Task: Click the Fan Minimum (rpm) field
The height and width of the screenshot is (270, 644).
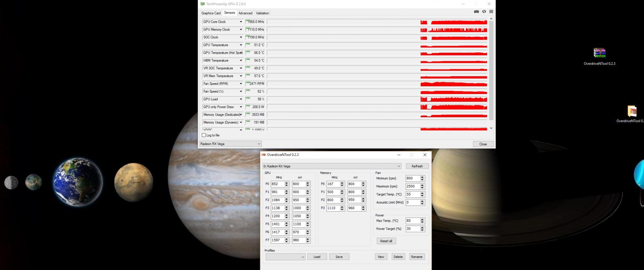Action: click(x=413, y=178)
